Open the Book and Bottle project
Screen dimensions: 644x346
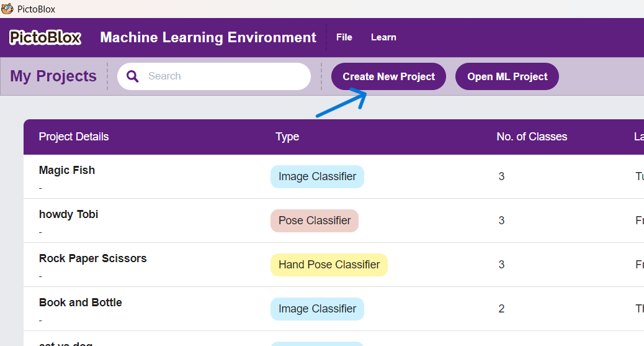(x=81, y=303)
